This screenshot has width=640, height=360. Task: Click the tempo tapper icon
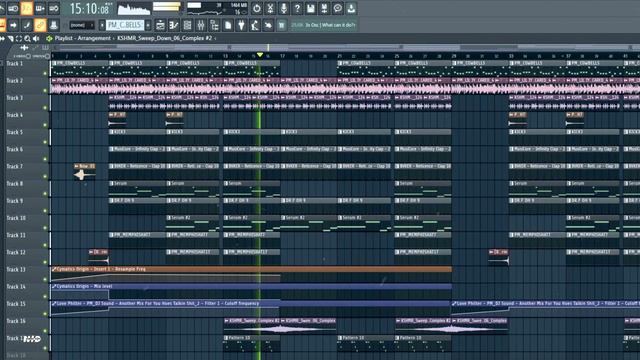click(x=255, y=25)
